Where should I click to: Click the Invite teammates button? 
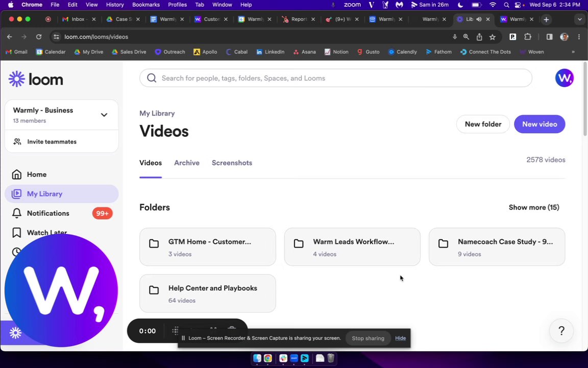pos(62,142)
